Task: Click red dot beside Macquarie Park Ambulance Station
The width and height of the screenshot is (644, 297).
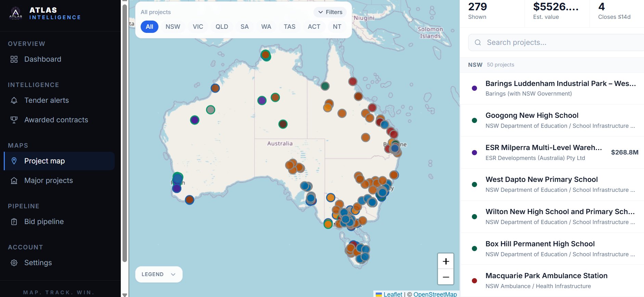Action: pyautogui.click(x=474, y=281)
